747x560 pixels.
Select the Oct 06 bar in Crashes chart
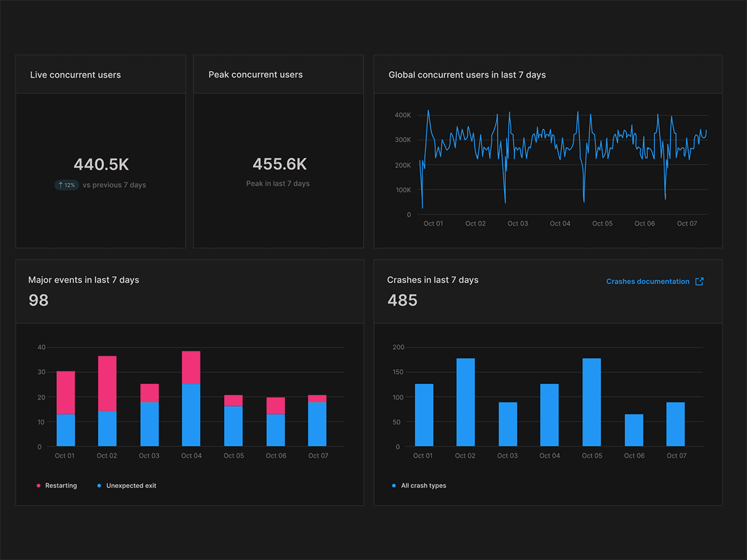tap(634, 430)
